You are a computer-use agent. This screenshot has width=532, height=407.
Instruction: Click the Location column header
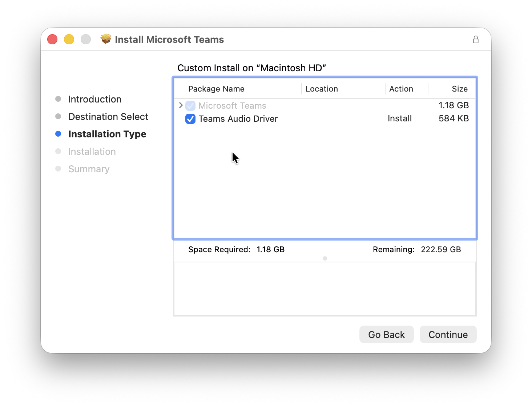pos(322,89)
